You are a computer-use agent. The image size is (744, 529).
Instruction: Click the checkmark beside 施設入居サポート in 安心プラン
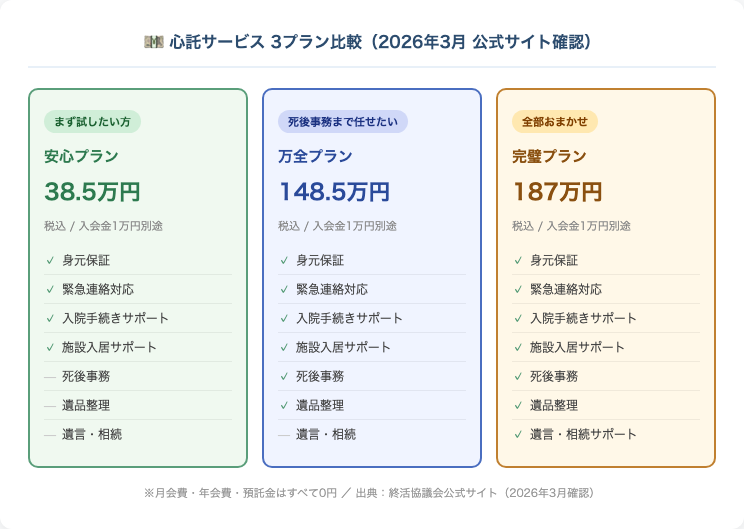click(x=50, y=347)
